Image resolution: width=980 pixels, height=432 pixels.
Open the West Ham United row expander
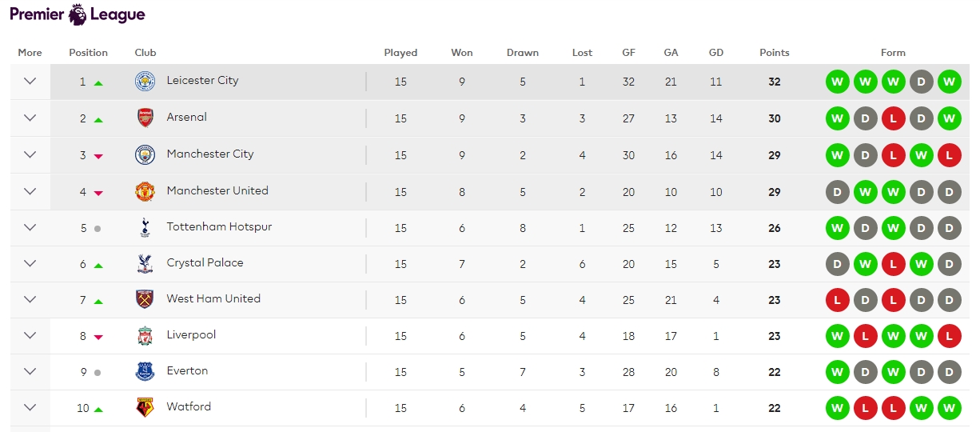point(30,299)
